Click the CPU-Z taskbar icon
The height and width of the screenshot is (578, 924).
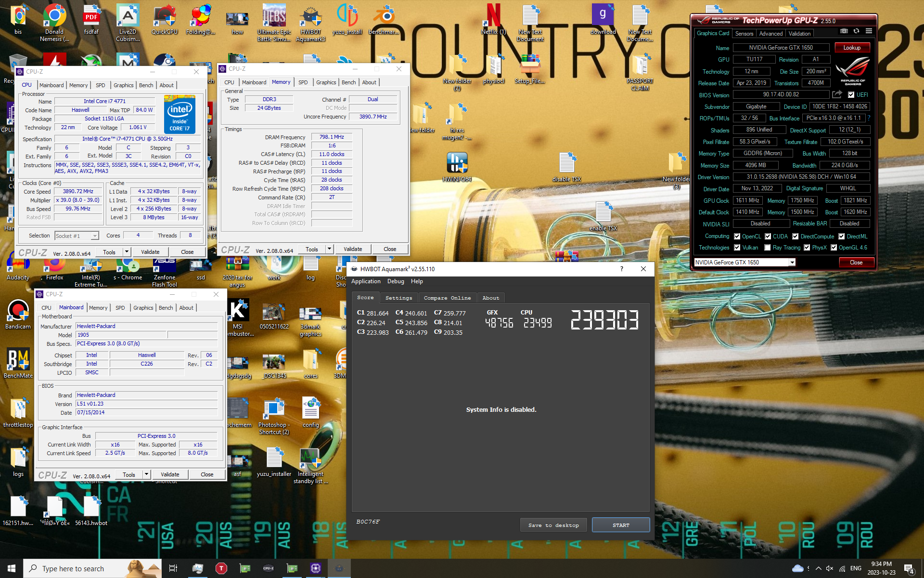(268, 568)
